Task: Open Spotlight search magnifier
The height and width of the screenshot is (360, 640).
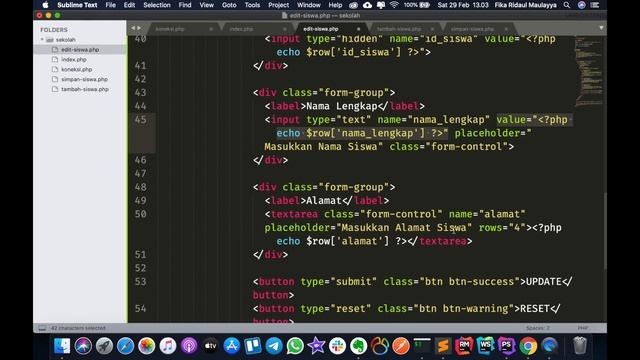Action: tap(567, 5)
